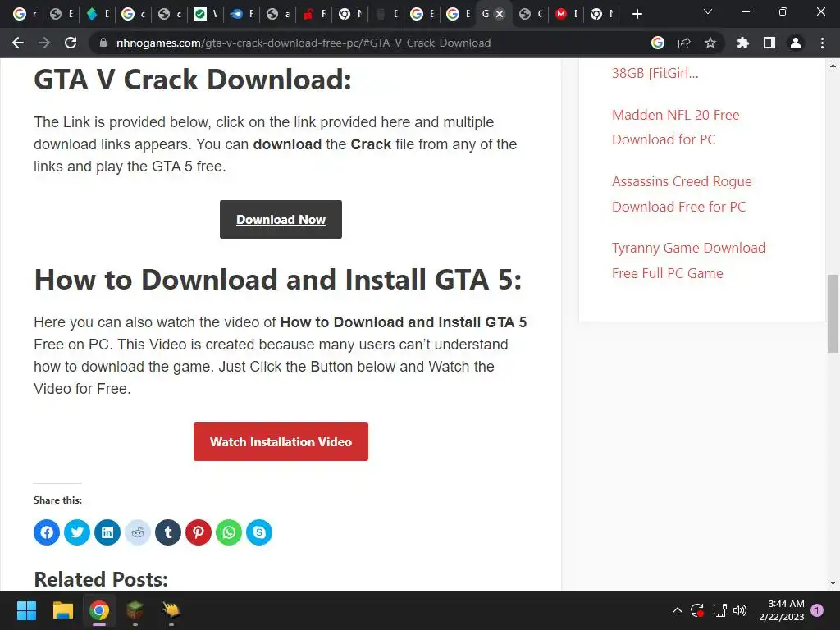Open the notification badge
Image resolution: width=840 pixels, height=630 pixels.
[817, 609]
